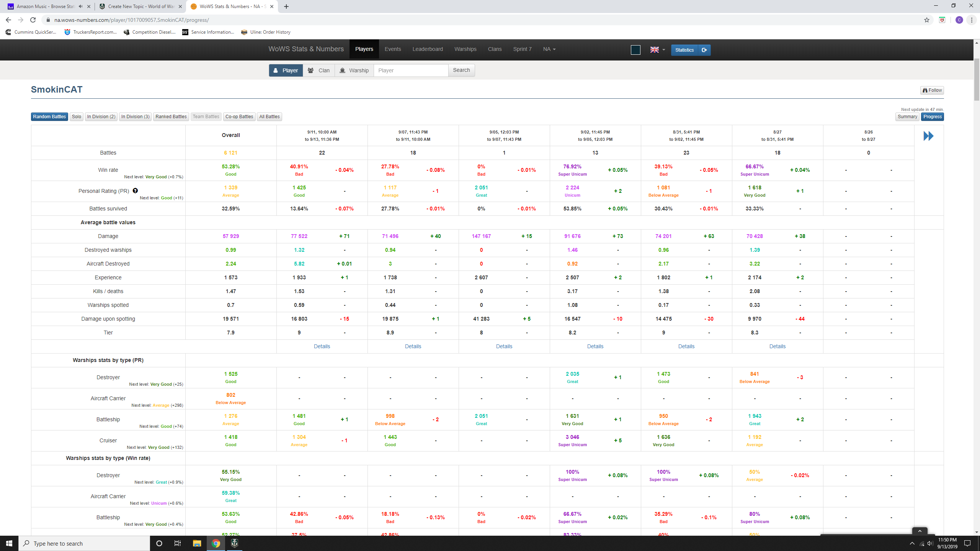Image resolution: width=980 pixels, height=551 pixels.
Task: Show hidden system tray icons
Action: pos(912,543)
